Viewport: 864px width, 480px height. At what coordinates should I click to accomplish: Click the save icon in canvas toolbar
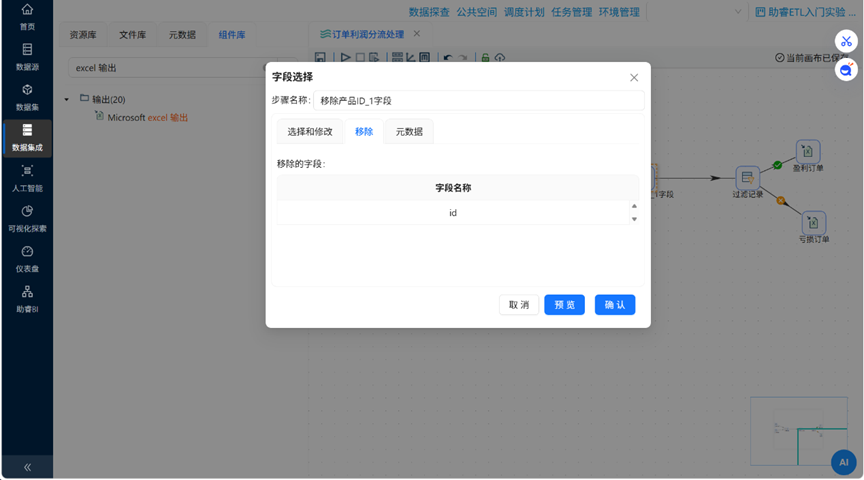click(x=320, y=57)
